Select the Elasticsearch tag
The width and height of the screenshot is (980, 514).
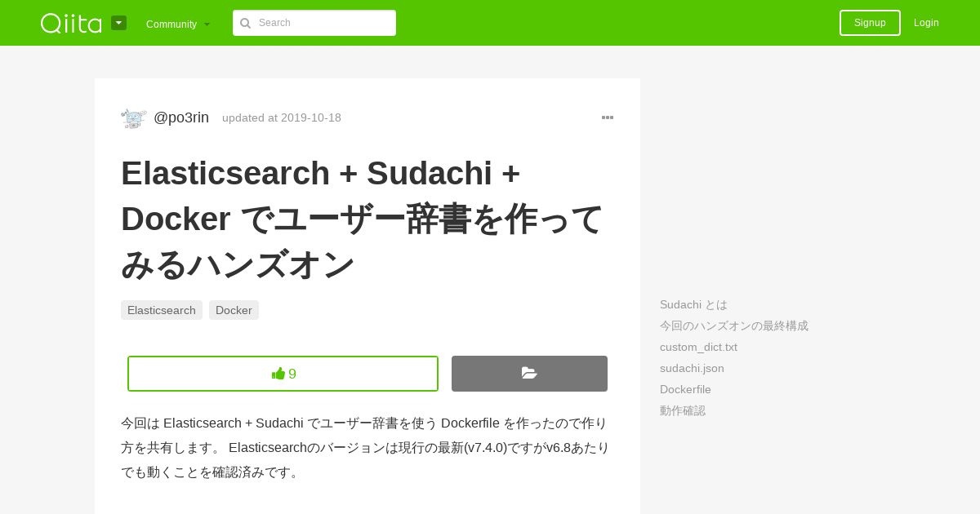162,310
